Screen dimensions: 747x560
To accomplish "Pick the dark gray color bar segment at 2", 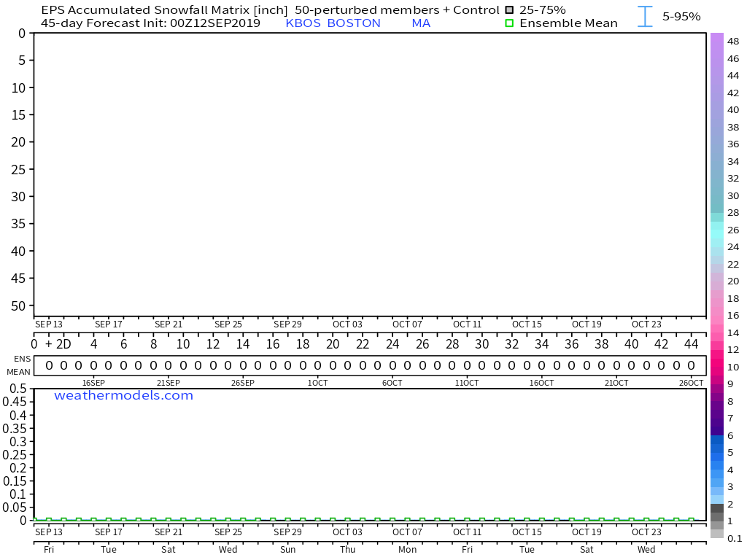I will tap(717, 508).
